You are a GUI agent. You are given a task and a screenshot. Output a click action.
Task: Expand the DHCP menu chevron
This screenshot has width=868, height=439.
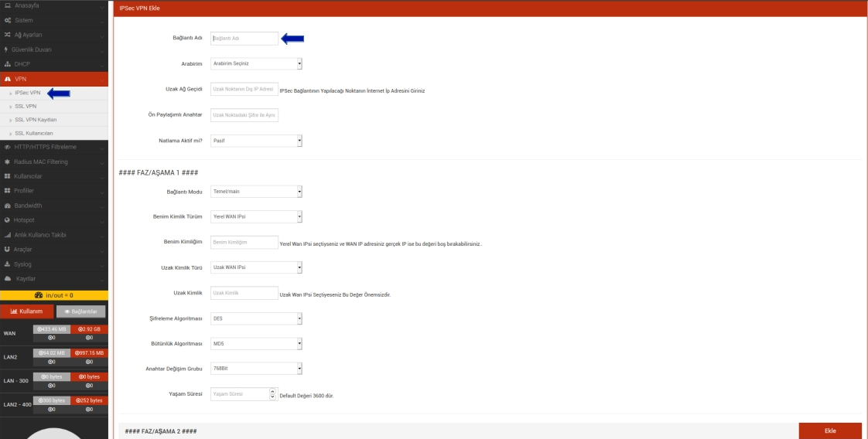[x=102, y=64]
